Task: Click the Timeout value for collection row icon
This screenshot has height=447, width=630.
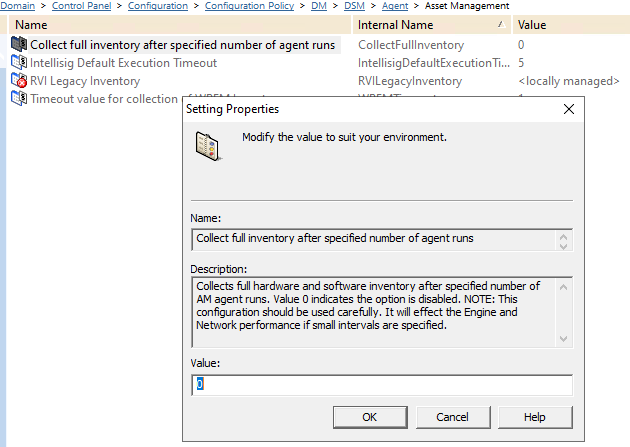Action: click(x=18, y=98)
